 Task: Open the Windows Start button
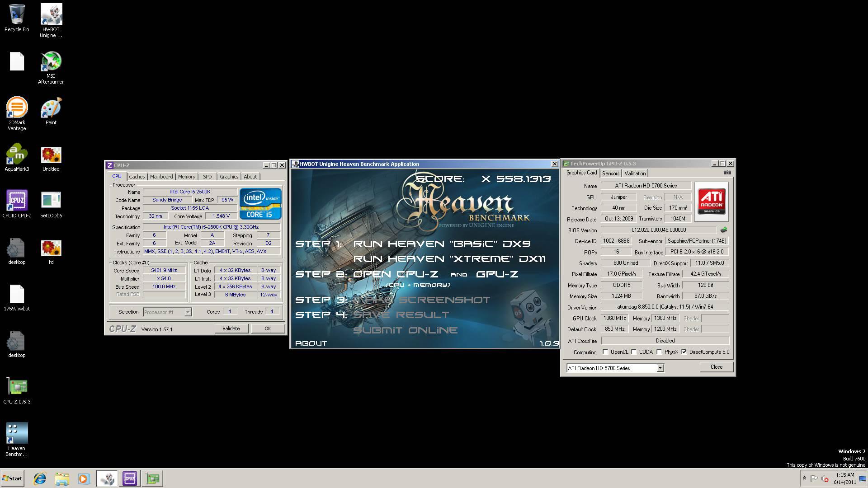pos(12,479)
